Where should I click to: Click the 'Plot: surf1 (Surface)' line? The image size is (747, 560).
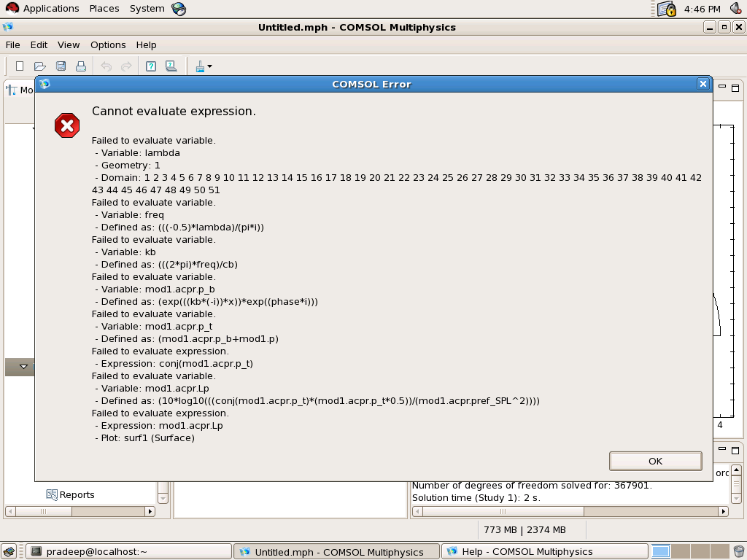(145, 437)
